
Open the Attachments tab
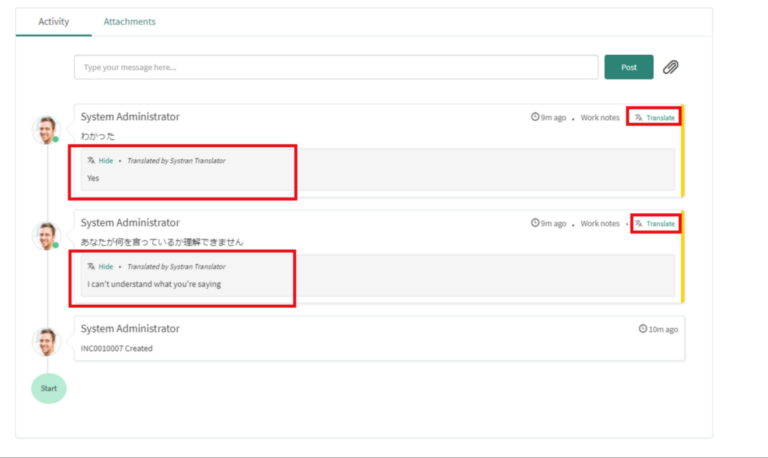pyautogui.click(x=129, y=22)
